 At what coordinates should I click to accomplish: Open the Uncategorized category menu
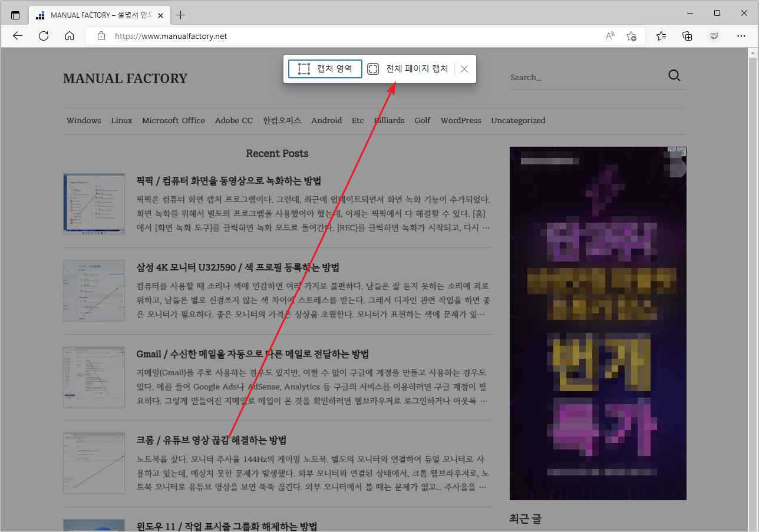(518, 120)
